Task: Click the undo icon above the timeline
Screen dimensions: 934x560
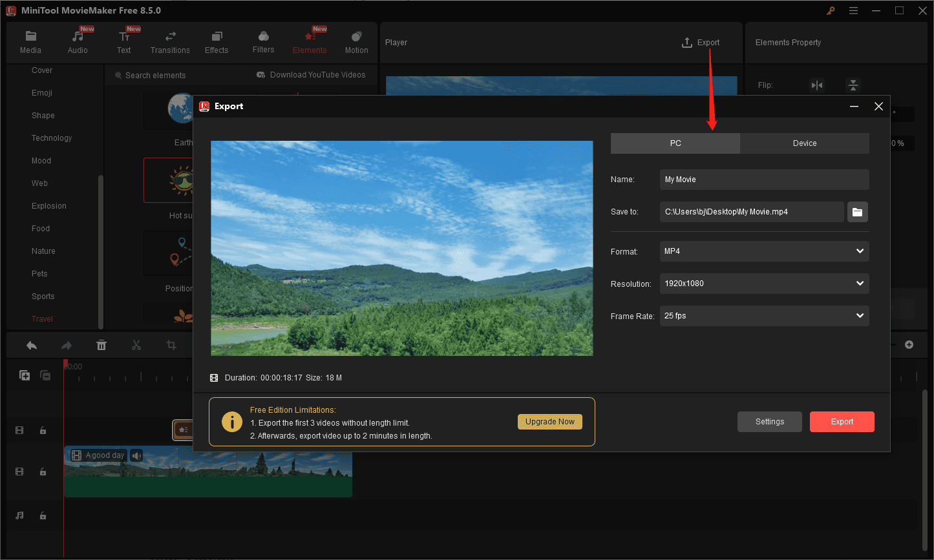Action: [31, 345]
